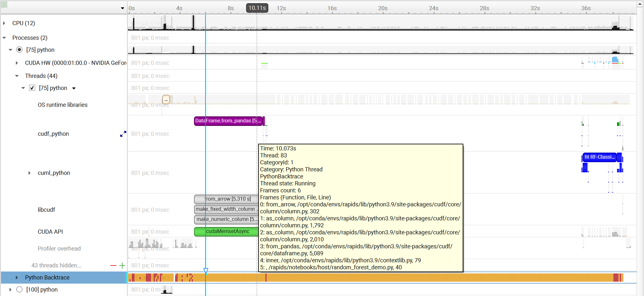Uncheck the [75] python thread checkbox

click(32, 88)
